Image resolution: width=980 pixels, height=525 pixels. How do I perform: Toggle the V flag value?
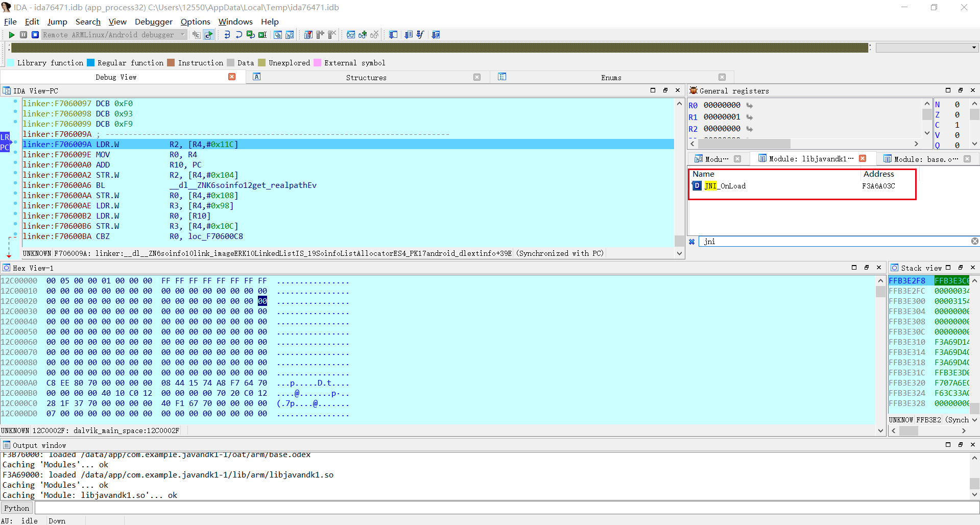click(x=957, y=135)
